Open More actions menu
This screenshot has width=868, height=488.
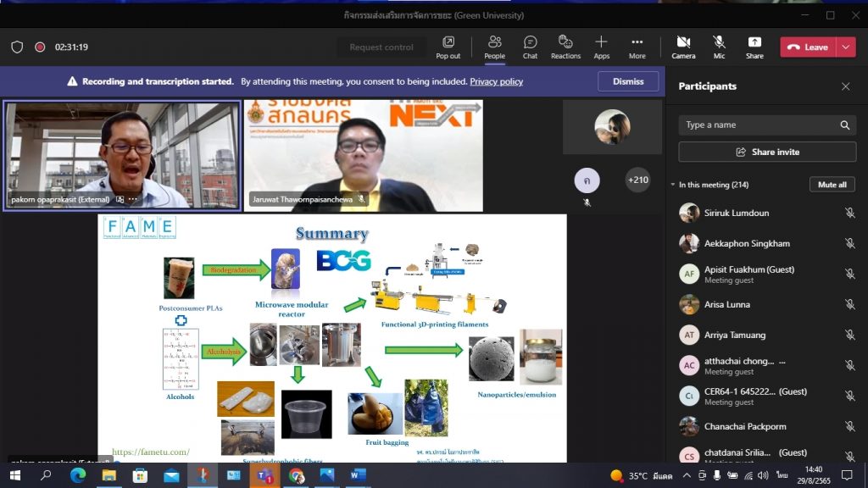637,47
